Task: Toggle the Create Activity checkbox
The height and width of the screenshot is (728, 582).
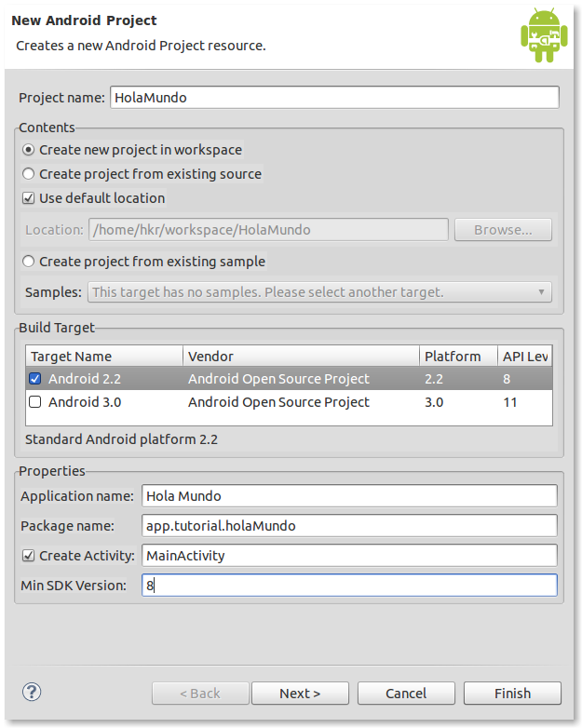Action: [28, 556]
